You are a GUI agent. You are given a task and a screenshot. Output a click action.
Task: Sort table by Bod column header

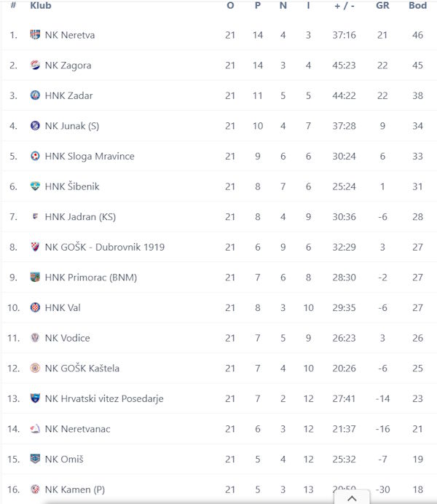417,6
